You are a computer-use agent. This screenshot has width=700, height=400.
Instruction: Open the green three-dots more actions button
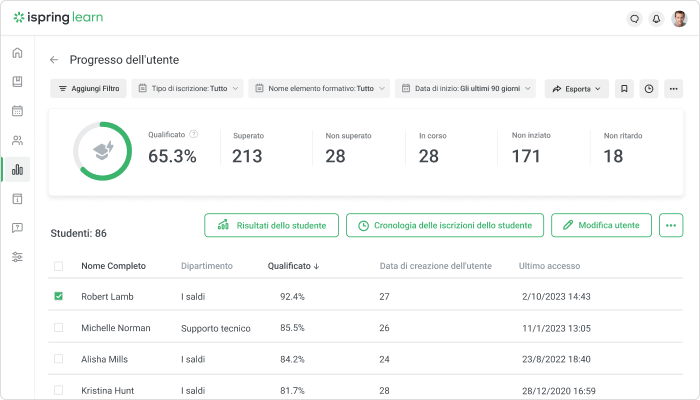point(671,225)
